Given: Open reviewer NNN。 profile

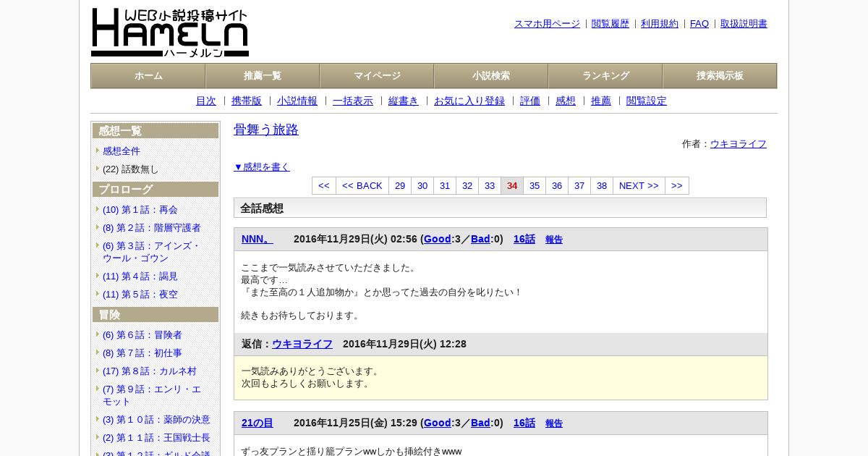Looking at the screenshot, I should (258, 239).
